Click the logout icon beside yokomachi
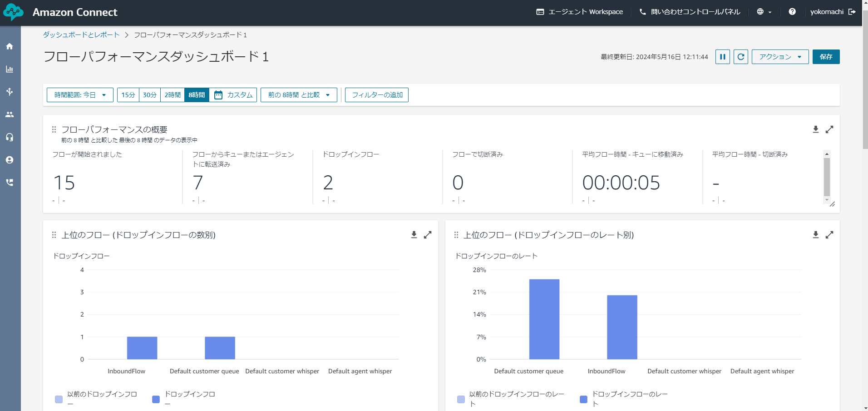This screenshot has height=411, width=868. [x=852, y=12]
